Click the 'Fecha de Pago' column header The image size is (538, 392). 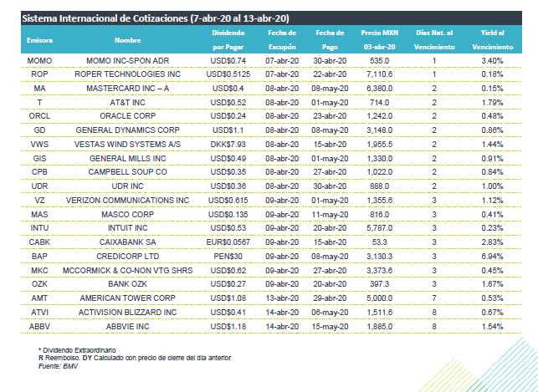[x=330, y=40]
